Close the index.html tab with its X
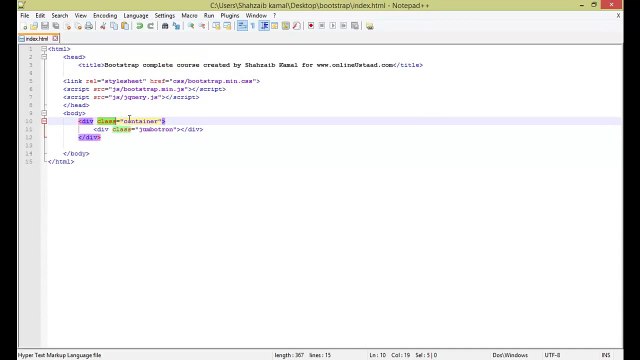 pos(55,38)
